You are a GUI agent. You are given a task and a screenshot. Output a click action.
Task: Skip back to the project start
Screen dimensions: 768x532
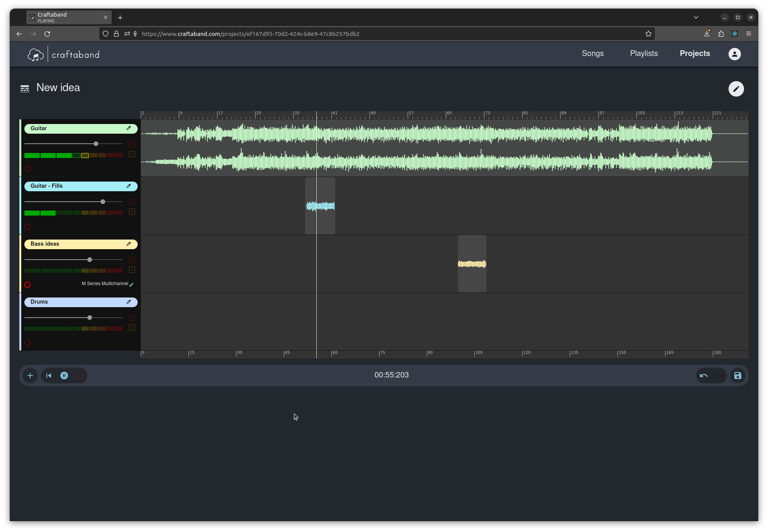coord(49,376)
